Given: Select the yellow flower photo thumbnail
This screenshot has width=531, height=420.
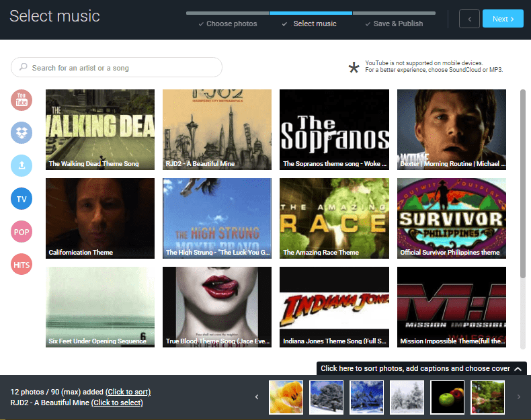Looking at the screenshot, I should (x=286, y=397).
